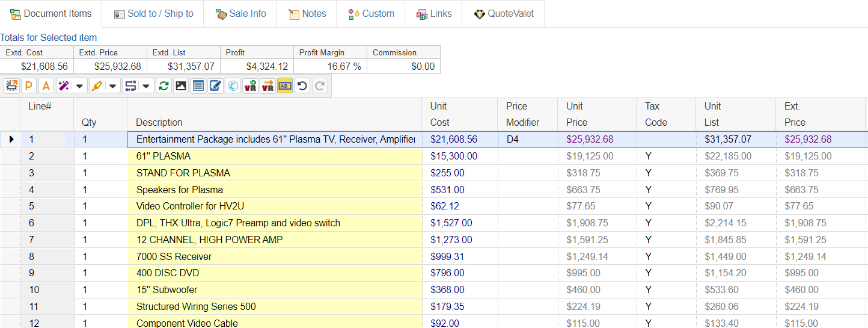
Task: Click the blue pencil edit icon
Action: [215, 86]
